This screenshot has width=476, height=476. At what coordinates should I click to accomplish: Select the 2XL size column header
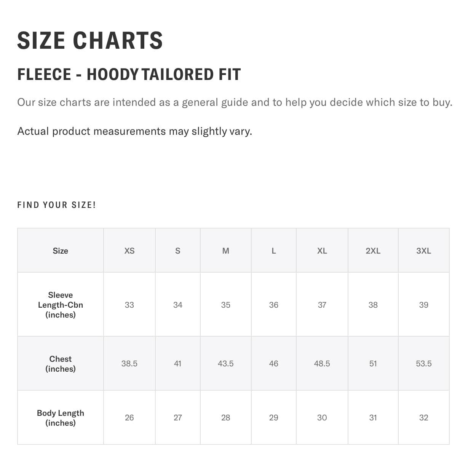tap(373, 251)
